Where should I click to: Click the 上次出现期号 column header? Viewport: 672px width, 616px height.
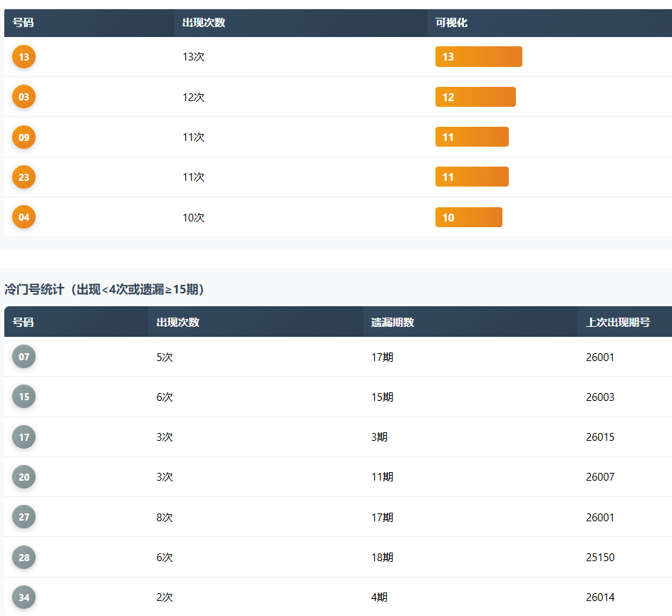(x=617, y=323)
